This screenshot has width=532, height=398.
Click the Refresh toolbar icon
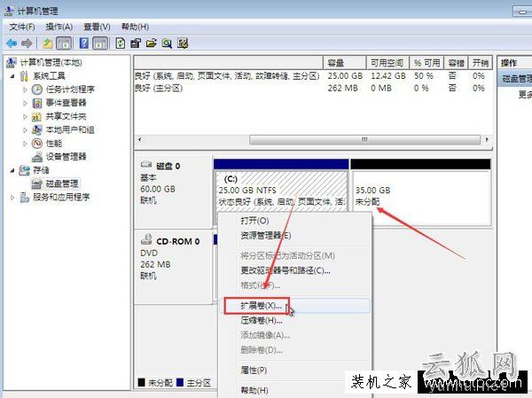[120, 43]
